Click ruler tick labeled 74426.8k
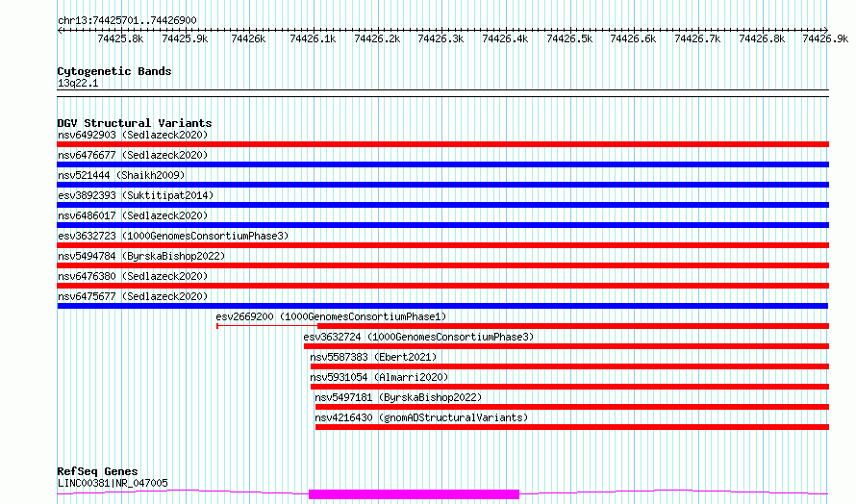The image size is (856, 504). coord(762,38)
